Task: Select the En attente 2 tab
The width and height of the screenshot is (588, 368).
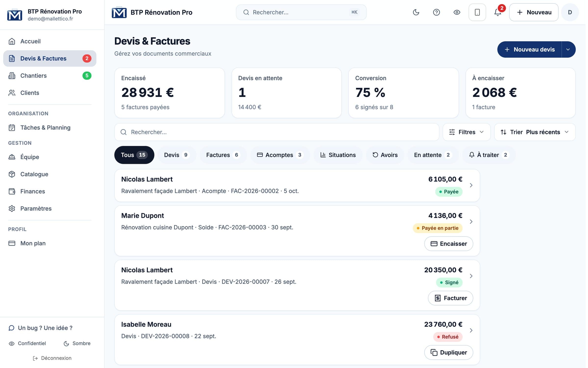Action: [433, 155]
